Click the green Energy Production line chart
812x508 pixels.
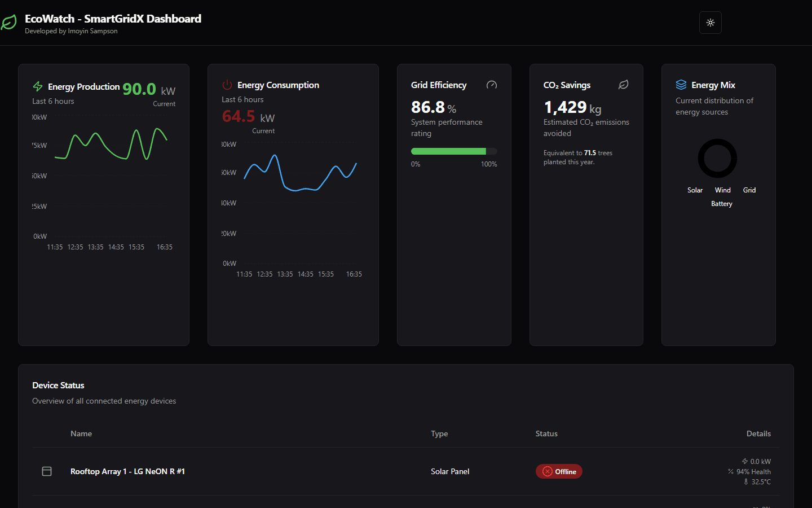point(111,144)
